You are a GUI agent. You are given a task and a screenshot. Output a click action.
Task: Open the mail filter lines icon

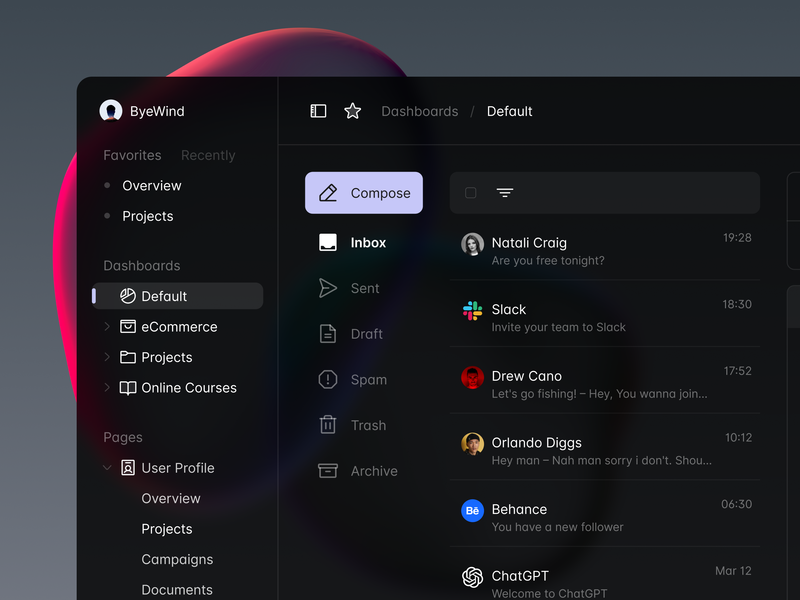(505, 192)
